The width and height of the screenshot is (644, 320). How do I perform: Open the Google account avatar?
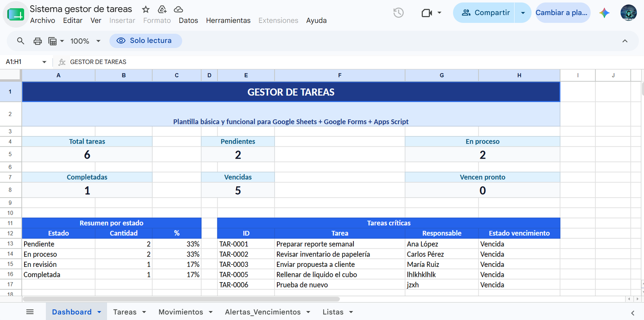pos(628,13)
